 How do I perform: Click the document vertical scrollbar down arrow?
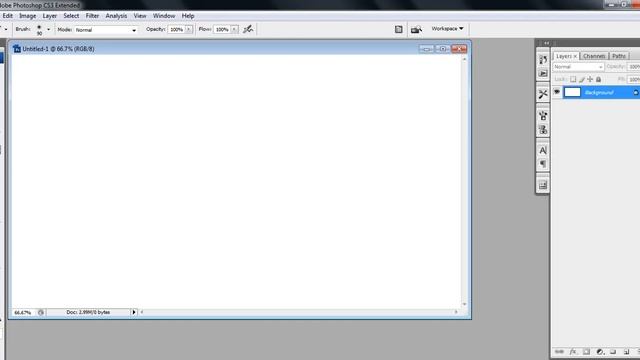pyautogui.click(x=464, y=304)
